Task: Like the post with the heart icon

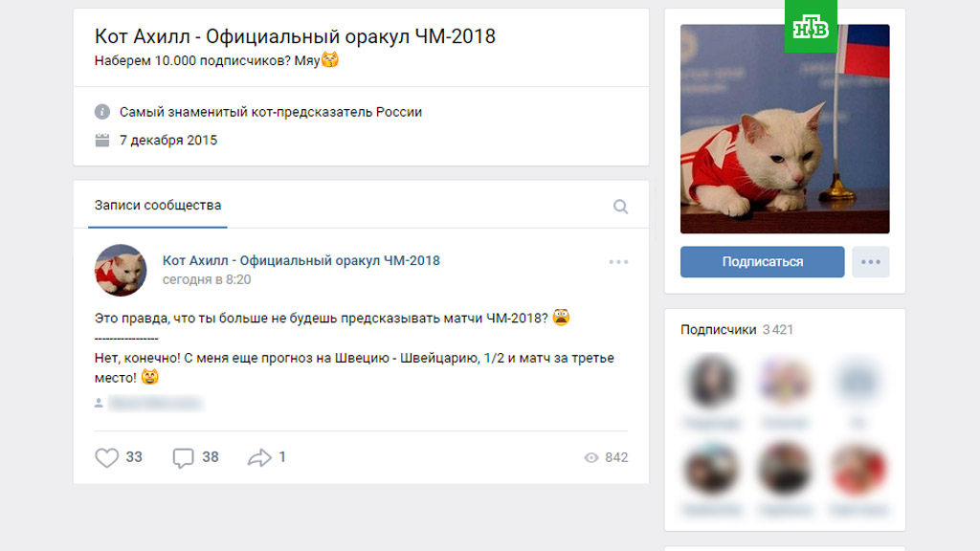Action: [x=107, y=457]
